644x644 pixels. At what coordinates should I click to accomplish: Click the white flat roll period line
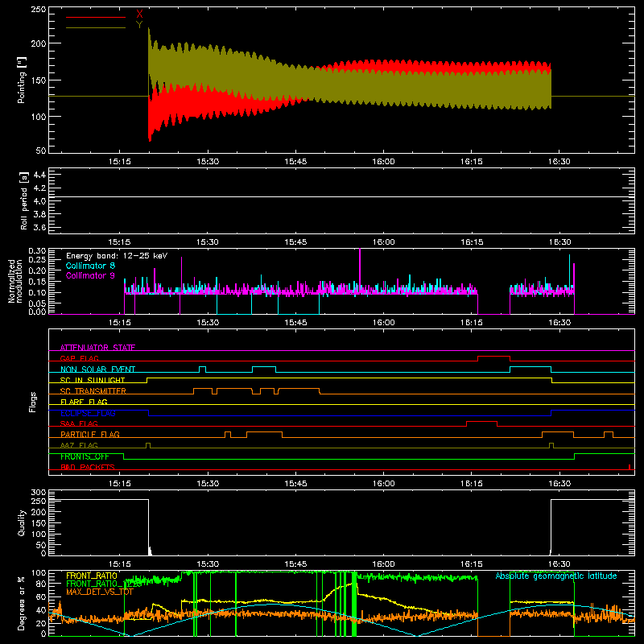click(341, 196)
